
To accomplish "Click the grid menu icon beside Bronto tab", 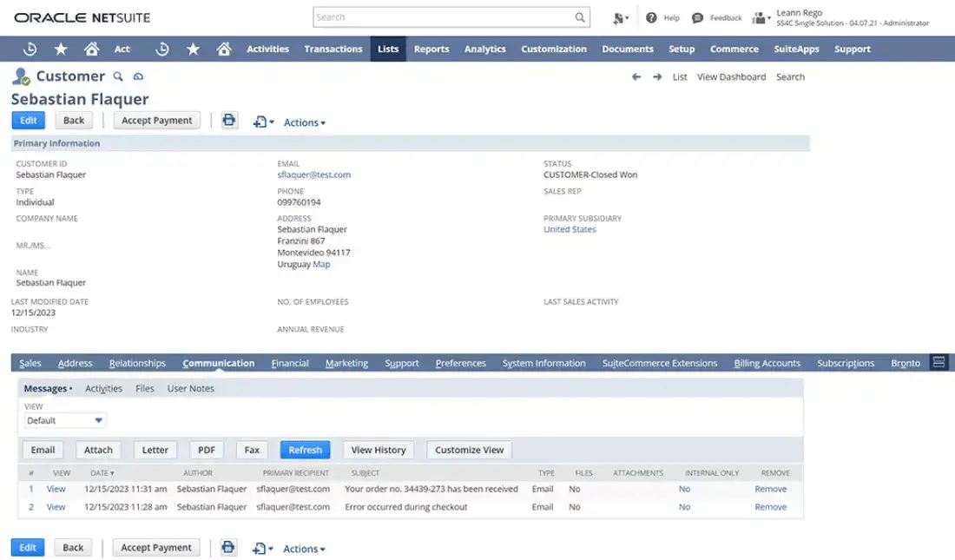I will pos(939,362).
